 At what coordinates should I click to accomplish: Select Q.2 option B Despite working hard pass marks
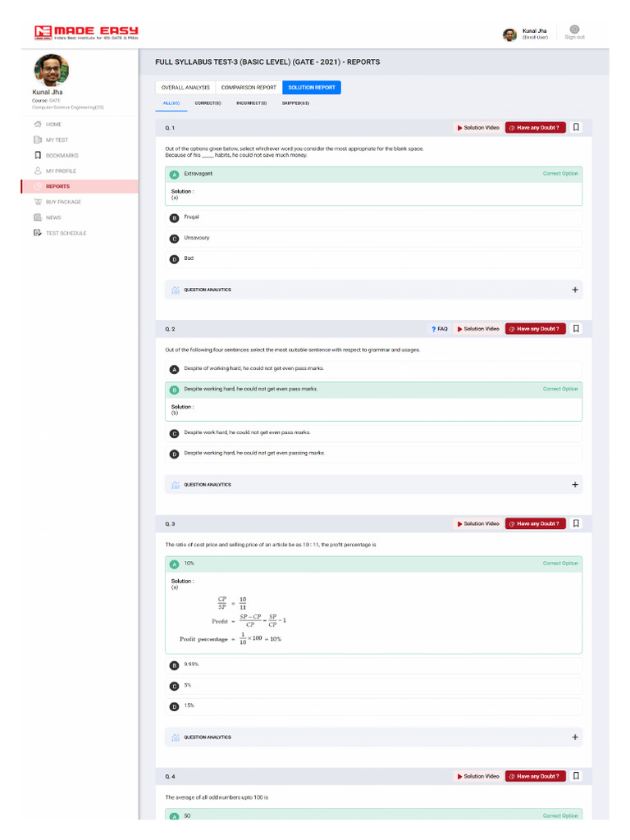(373, 390)
